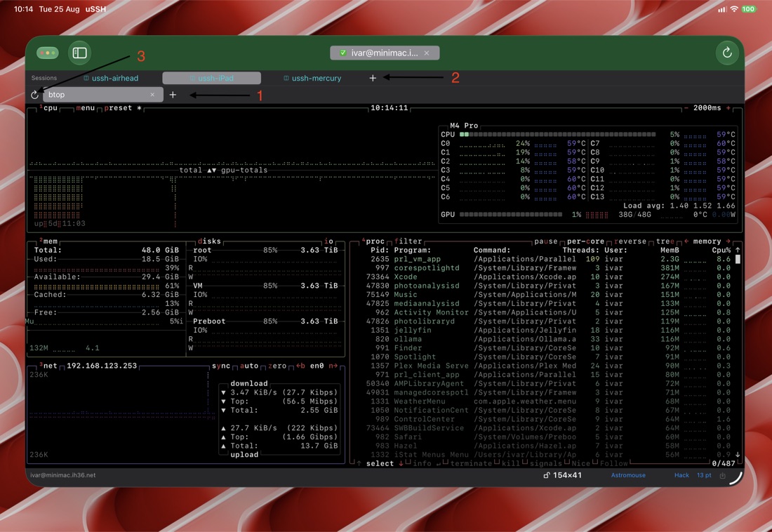Tap the reload button in the top-right corner
Screen dimensions: 772x532
pos(726,53)
